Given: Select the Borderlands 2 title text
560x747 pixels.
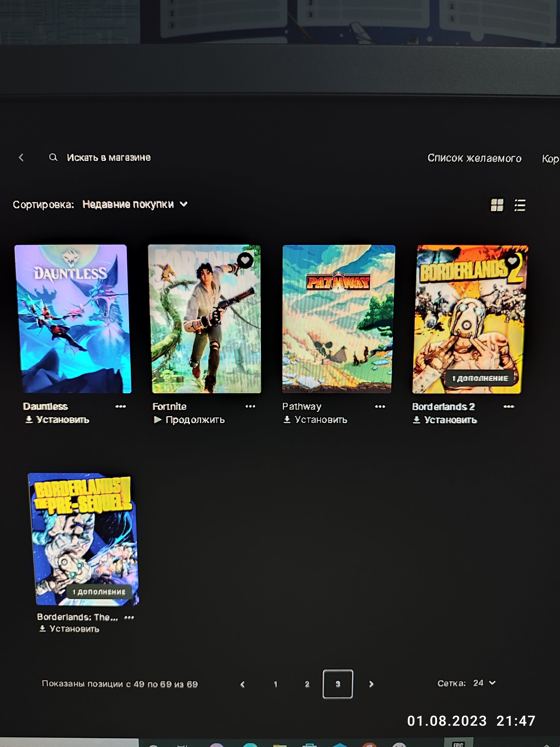Looking at the screenshot, I should tap(443, 407).
